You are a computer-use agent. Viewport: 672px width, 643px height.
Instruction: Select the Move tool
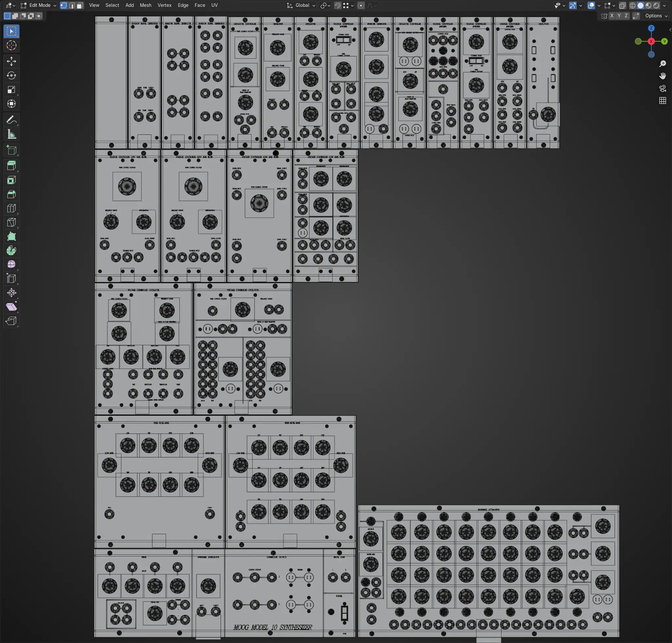pos(11,61)
